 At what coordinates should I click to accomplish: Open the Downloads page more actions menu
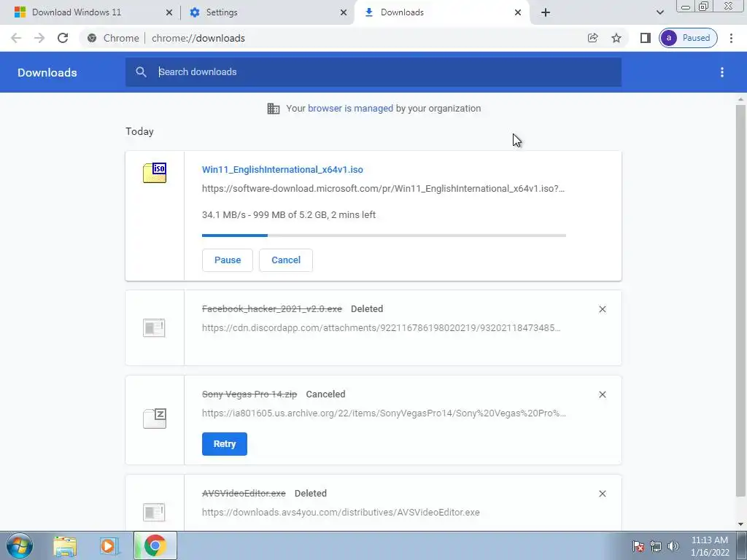tap(722, 72)
